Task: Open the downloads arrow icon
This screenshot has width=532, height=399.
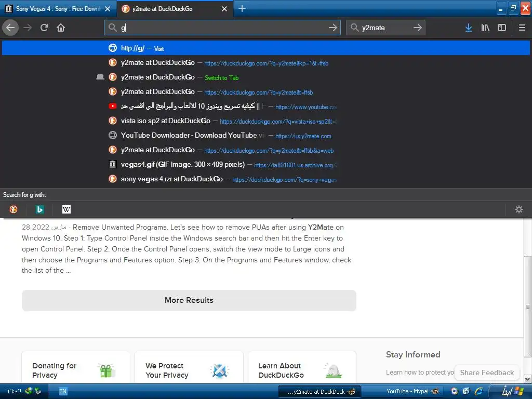Action: pos(469,28)
